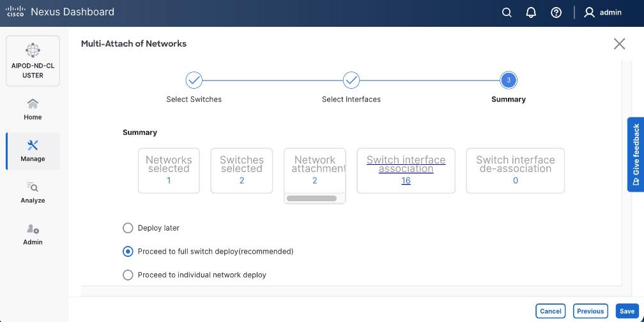Close the Multi-Attach of Networks dialog
The height and width of the screenshot is (322, 644).
pyautogui.click(x=619, y=44)
